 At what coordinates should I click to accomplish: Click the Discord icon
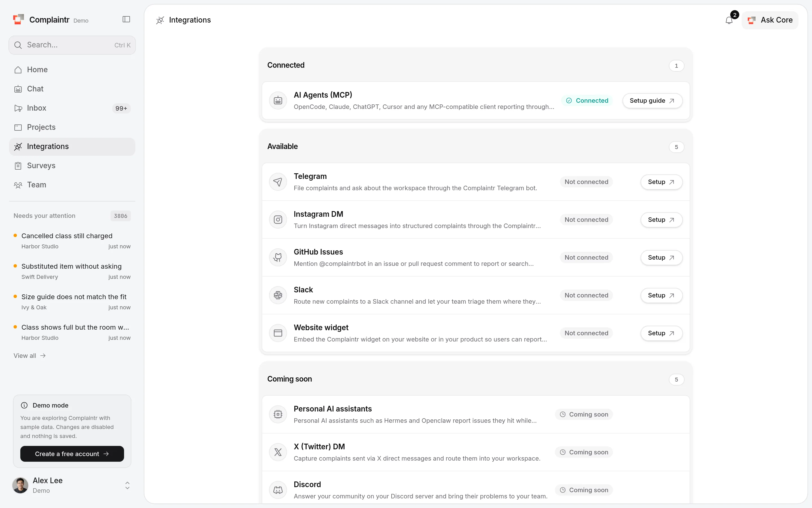[278, 490]
